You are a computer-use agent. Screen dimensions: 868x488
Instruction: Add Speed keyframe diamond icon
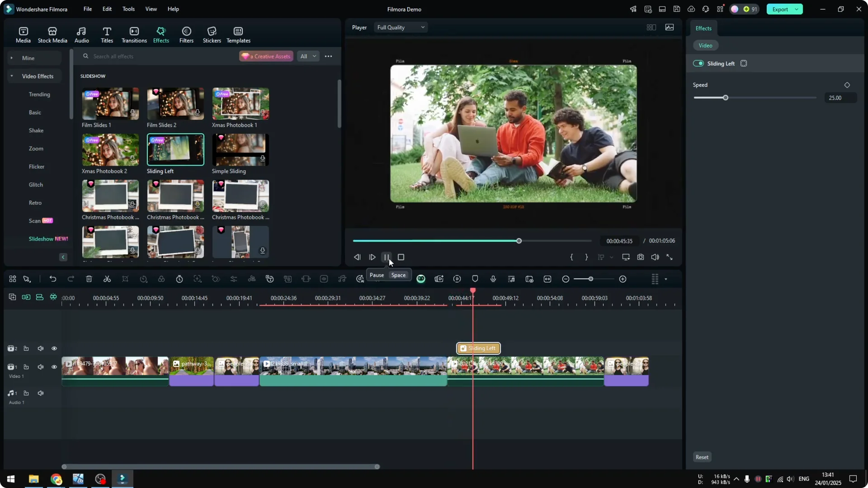point(847,85)
